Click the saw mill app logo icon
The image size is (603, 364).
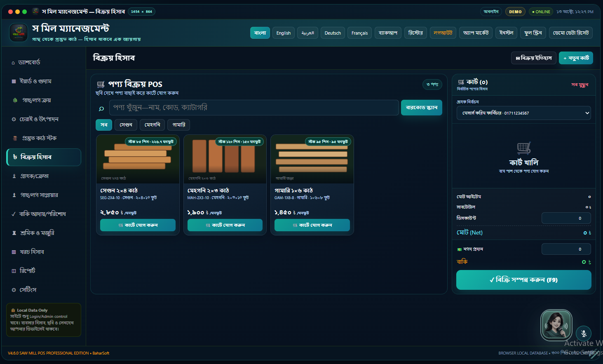(19, 33)
